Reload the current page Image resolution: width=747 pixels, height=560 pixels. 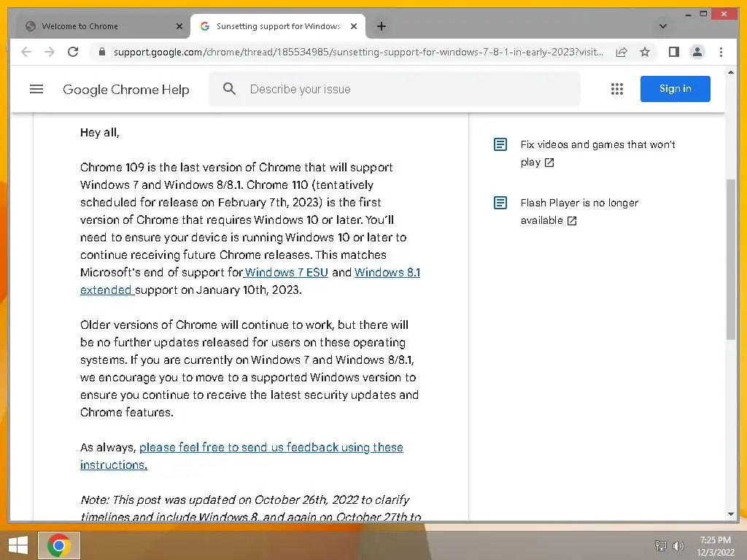(73, 52)
